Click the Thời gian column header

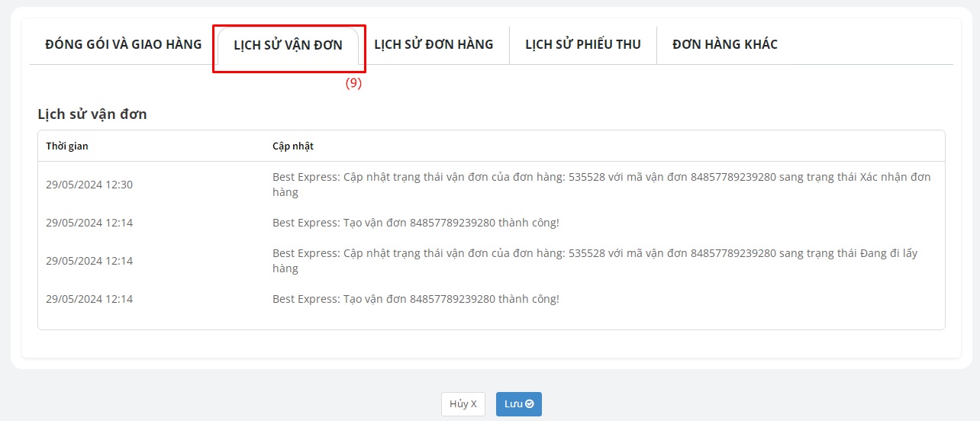click(67, 146)
